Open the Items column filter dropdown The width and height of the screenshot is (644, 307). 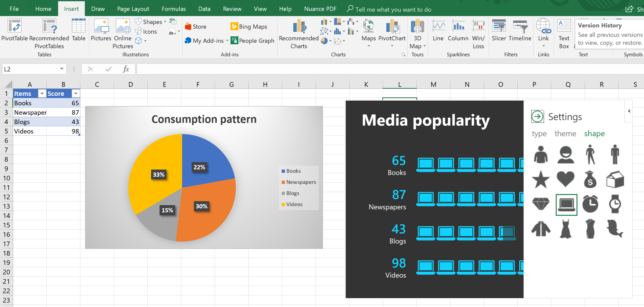[42, 94]
